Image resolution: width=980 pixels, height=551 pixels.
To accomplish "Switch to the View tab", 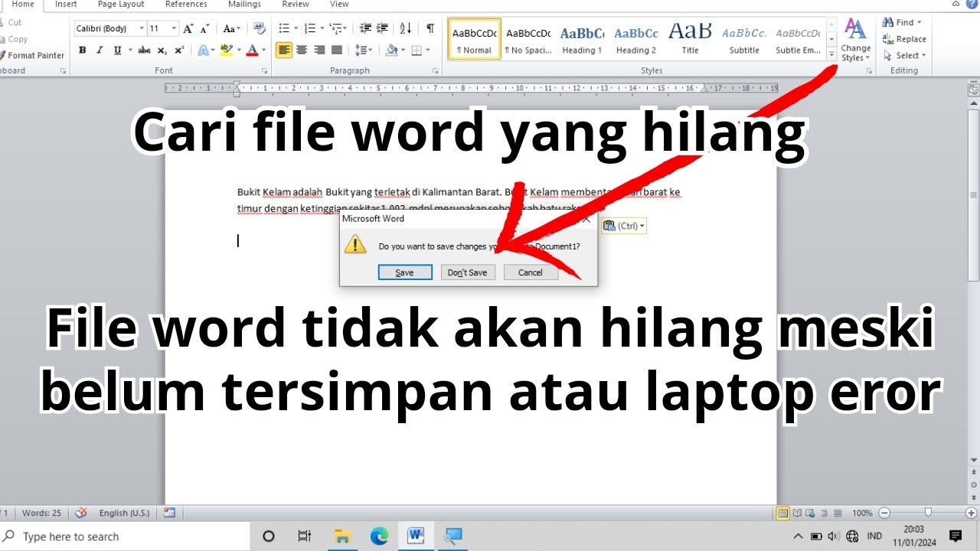I will tap(339, 5).
